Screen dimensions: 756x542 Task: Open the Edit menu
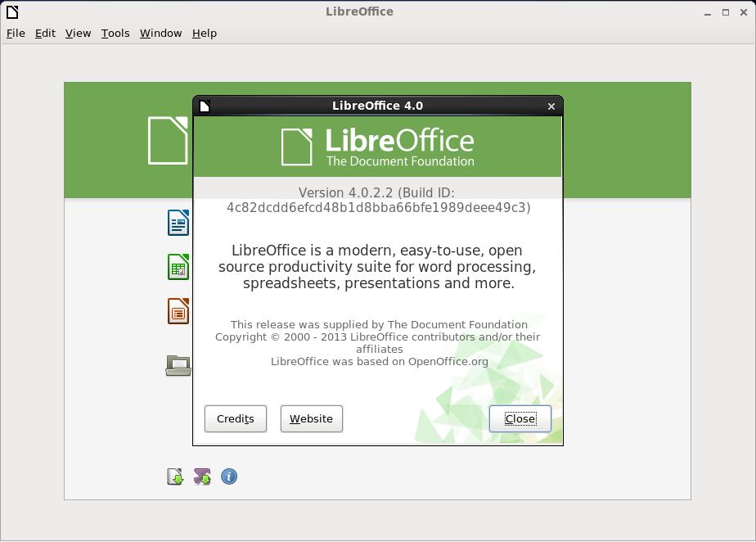point(45,34)
